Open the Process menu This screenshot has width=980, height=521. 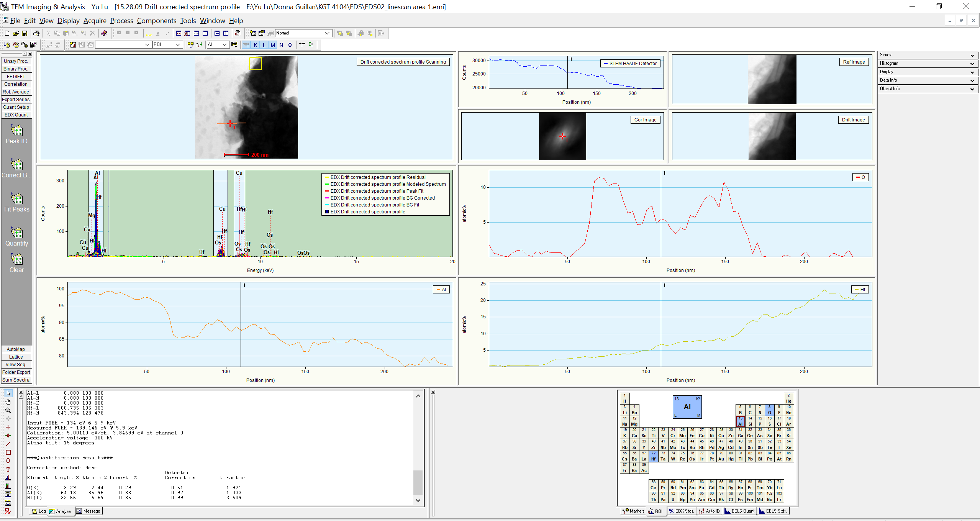click(x=121, y=21)
